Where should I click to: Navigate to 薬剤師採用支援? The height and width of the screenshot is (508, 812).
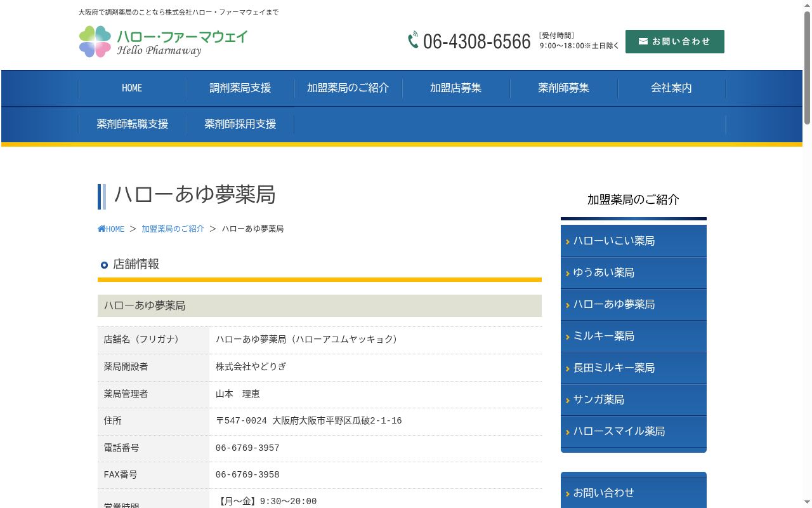click(240, 124)
